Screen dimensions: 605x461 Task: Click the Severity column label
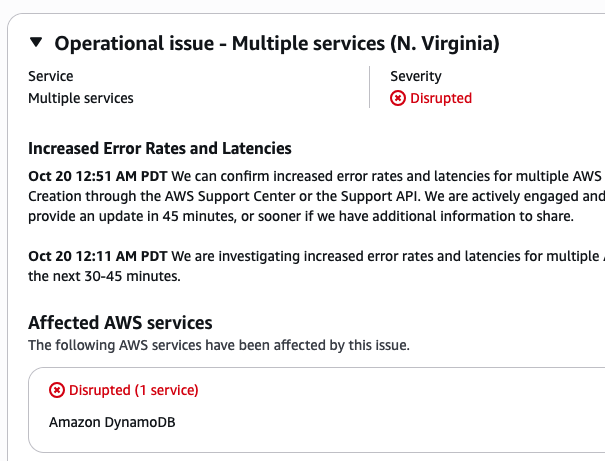point(416,76)
